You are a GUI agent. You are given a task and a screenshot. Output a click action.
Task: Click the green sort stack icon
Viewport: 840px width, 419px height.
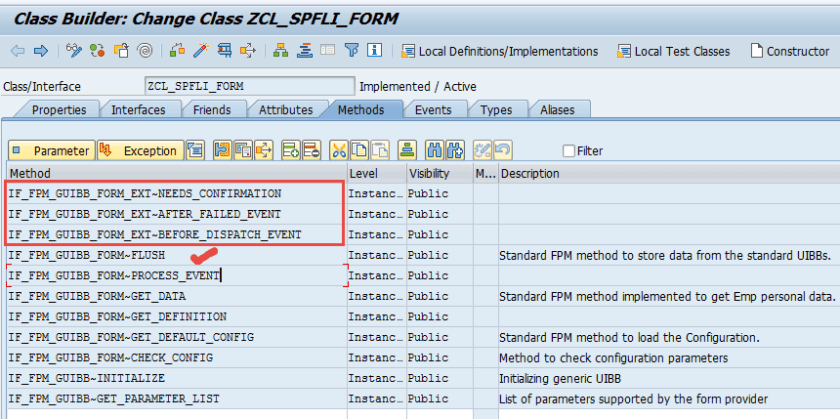[407, 151]
